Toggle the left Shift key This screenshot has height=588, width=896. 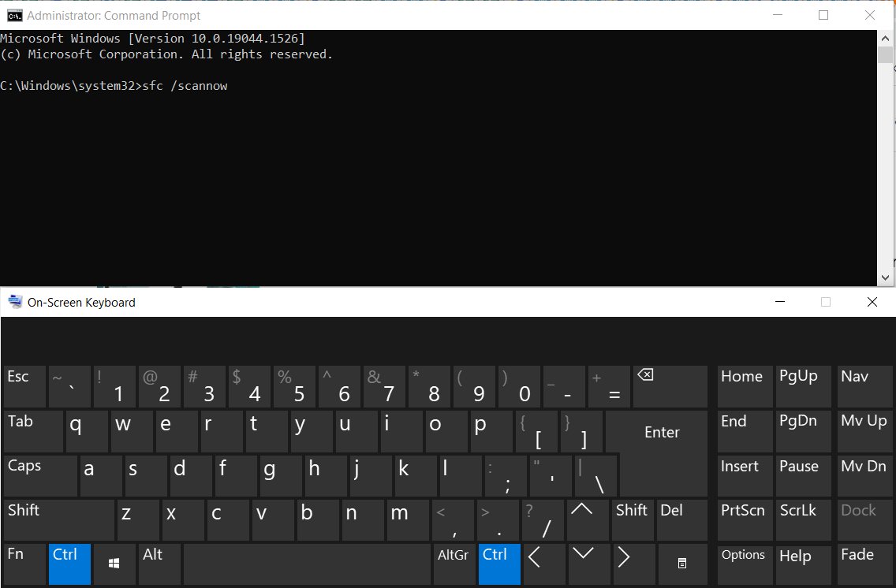(59, 520)
